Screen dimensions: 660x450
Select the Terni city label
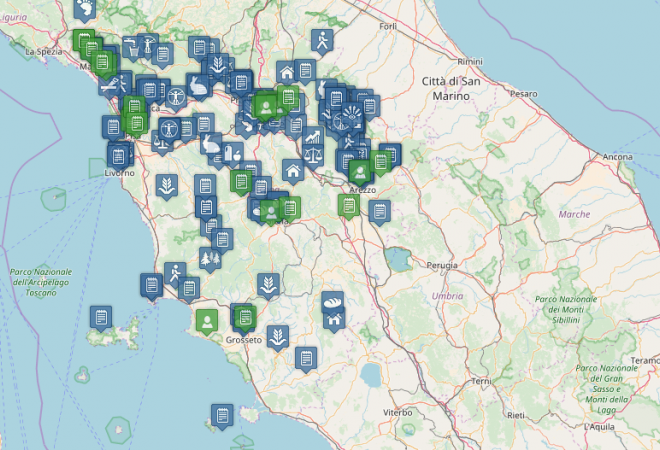point(481,381)
